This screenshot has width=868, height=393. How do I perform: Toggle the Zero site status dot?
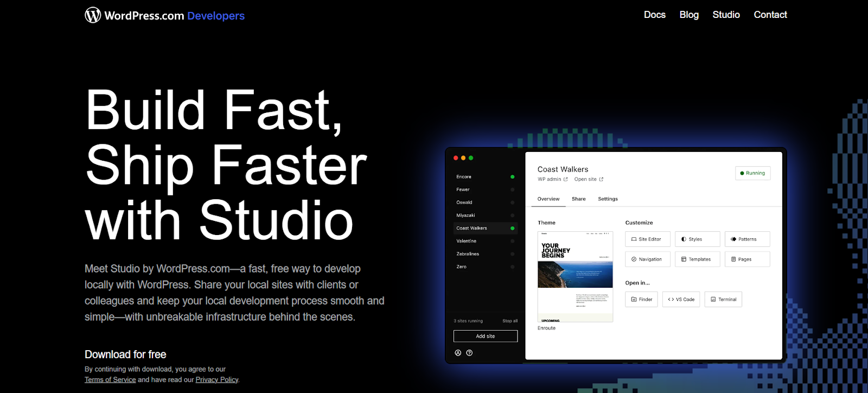(512, 267)
